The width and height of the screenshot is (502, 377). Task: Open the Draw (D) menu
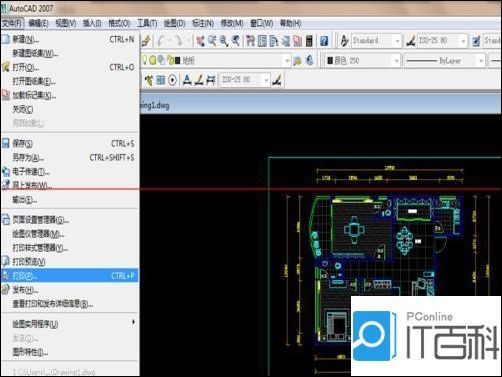(174, 23)
